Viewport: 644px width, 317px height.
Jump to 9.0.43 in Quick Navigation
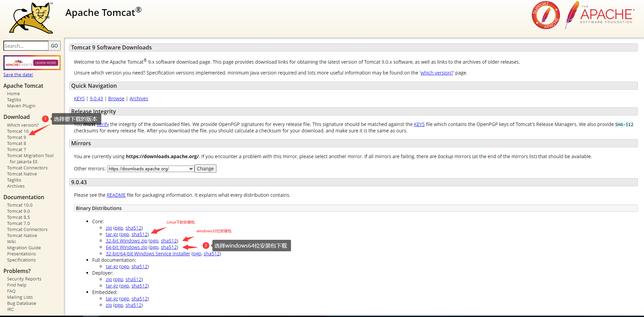click(x=96, y=99)
